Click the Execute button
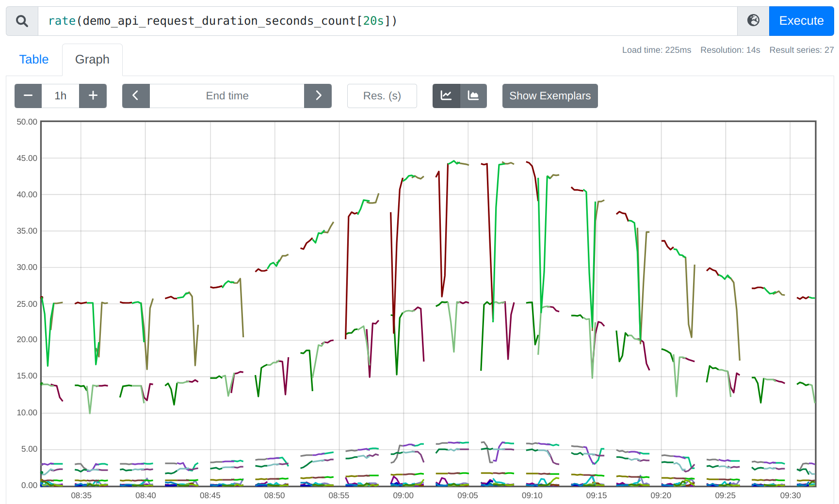 801,21
